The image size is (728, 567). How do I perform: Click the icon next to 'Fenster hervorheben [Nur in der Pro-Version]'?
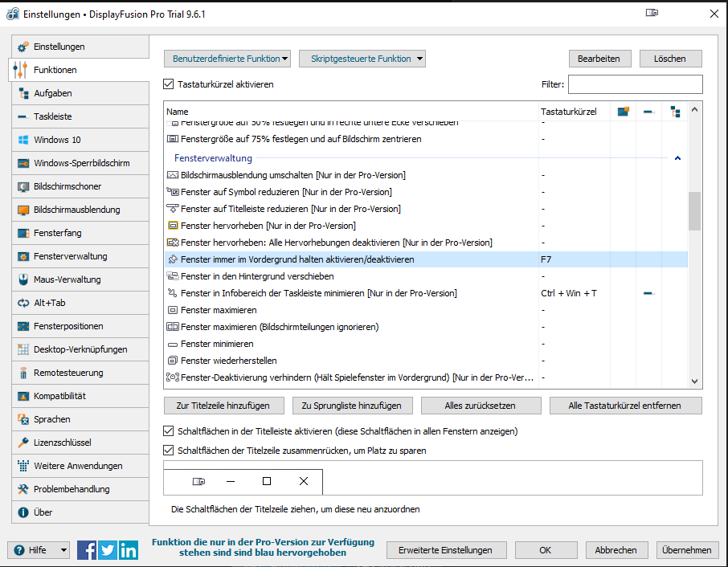tap(173, 226)
